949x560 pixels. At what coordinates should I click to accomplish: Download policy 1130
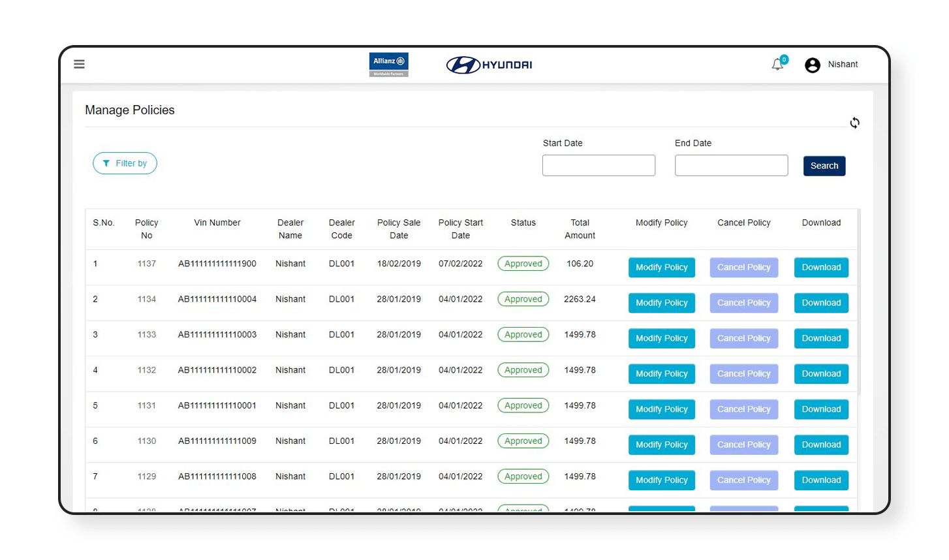tap(821, 444)
